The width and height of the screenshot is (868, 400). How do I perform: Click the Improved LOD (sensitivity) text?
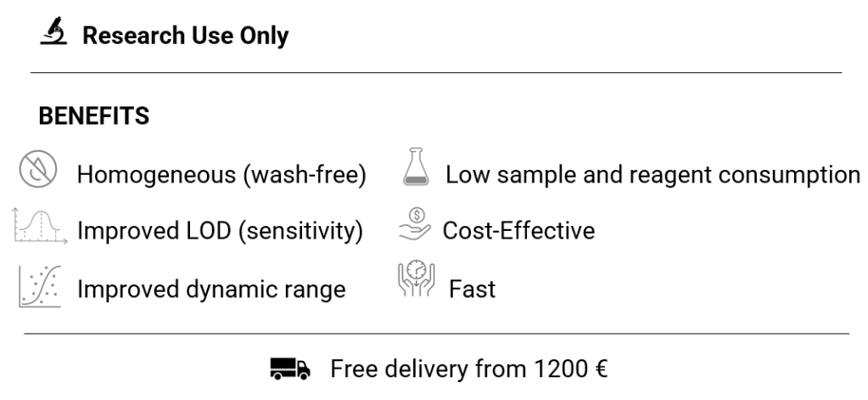coord(220,231)
